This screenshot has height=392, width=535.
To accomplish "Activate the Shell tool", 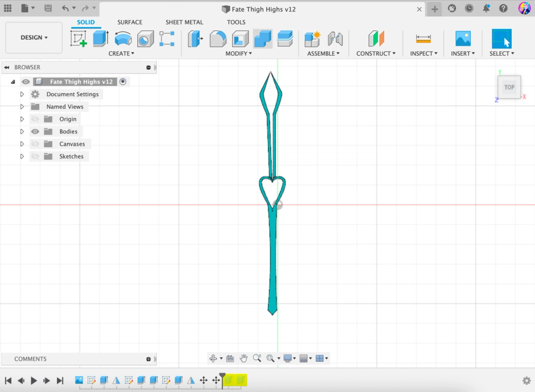I will pos(239,37).
